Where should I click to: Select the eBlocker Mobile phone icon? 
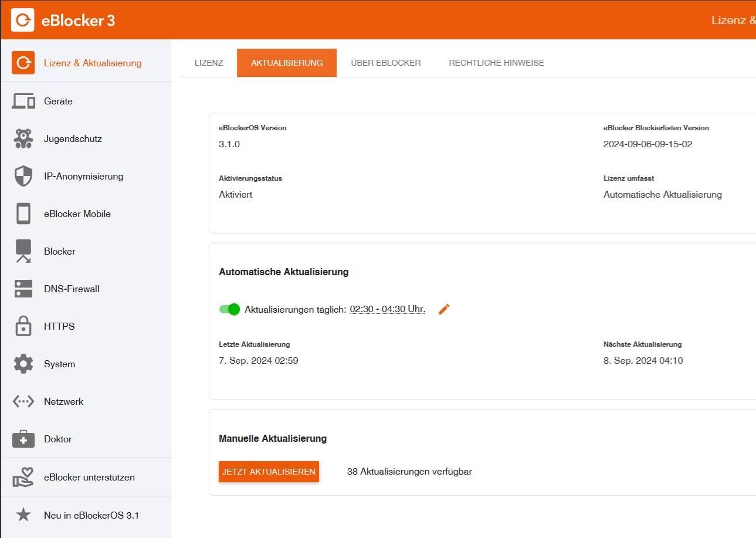coord(23,214)
